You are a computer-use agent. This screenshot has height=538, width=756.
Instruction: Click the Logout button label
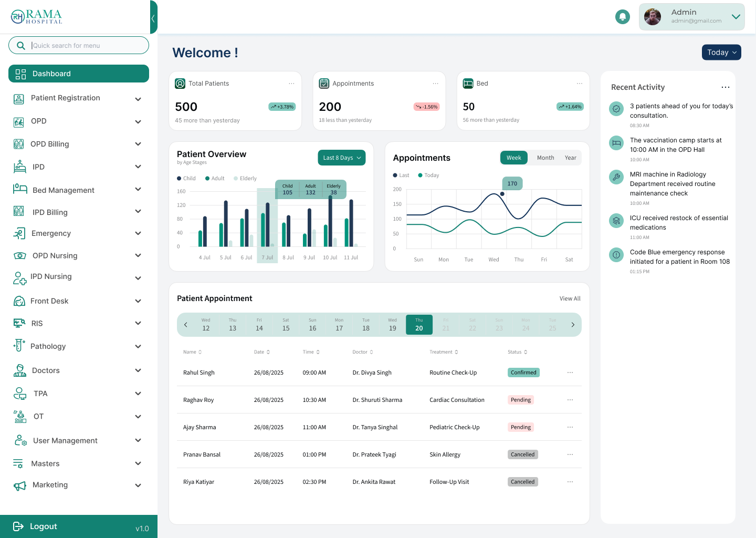point(44,526)
